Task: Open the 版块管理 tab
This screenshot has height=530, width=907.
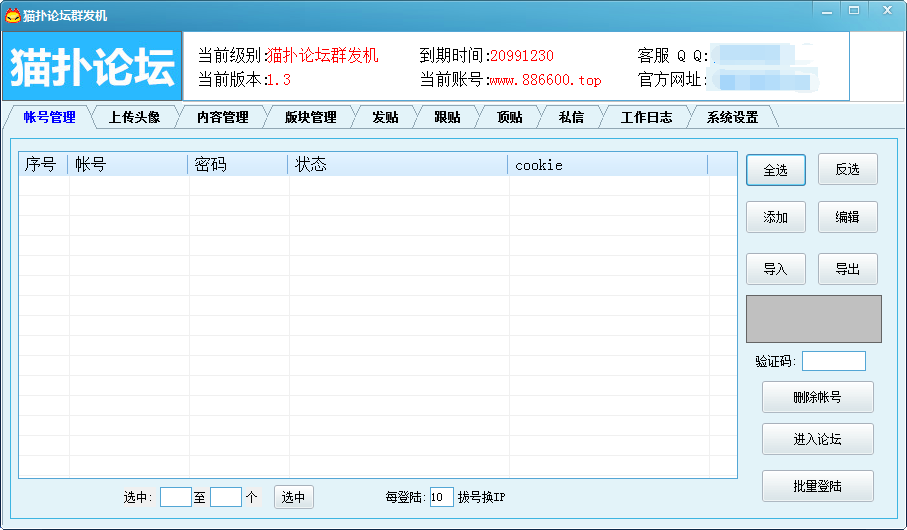Action: pos(310,117)
